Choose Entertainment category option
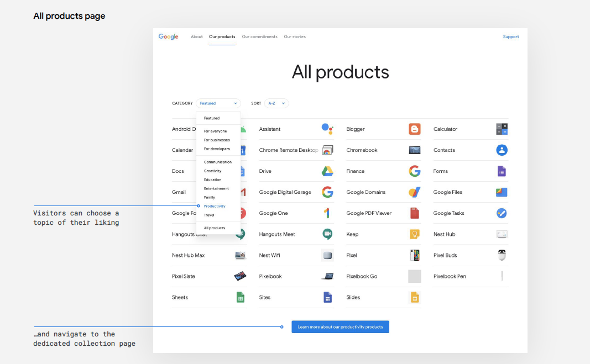Image resolution: width=590 pixels, height=364 pixels. coord(216,188)
